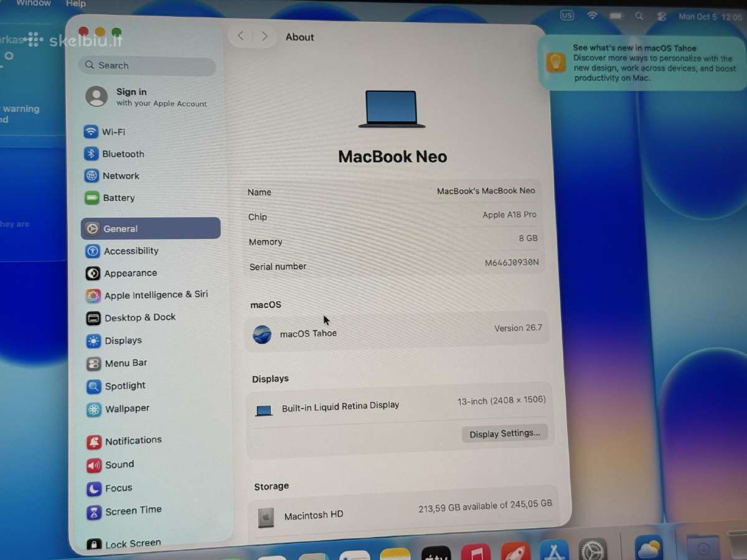Click the MacBook Neo laptop image
The height and width of the screenshot is (560, 747).
pyautogui.click(x=392, y=110)
